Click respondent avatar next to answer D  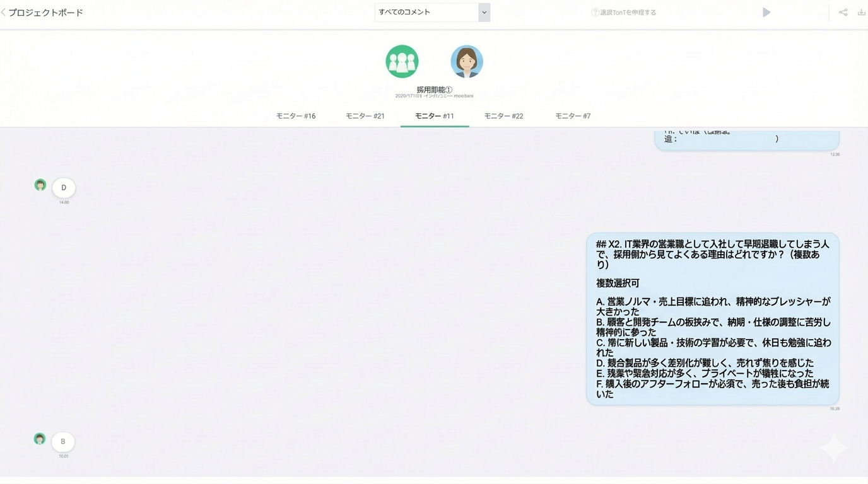click(x=40, y=185)
